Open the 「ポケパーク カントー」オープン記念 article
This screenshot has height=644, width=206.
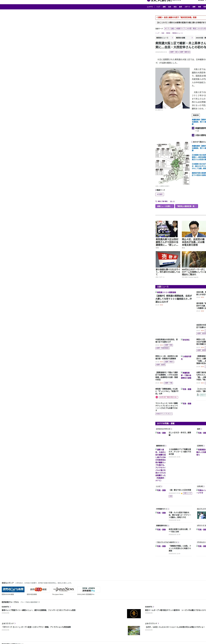click(x=36, y=627)
